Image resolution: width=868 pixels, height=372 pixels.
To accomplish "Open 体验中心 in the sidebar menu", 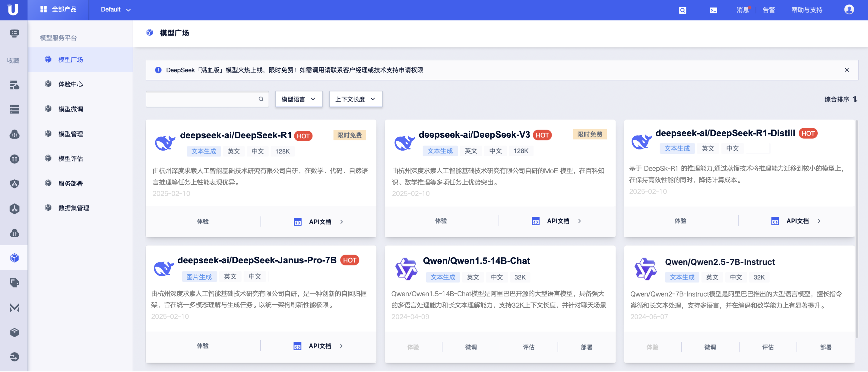I will tap(71, 84).
